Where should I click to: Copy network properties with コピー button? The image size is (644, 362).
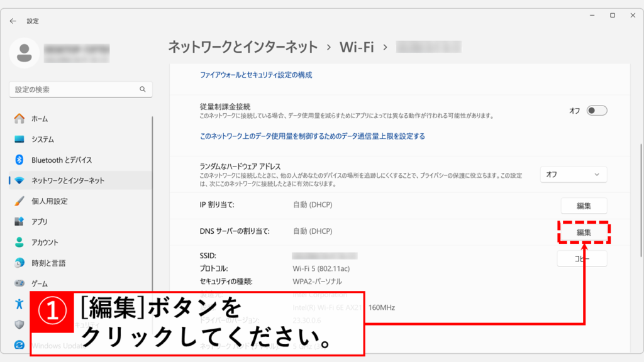point(582,258)
